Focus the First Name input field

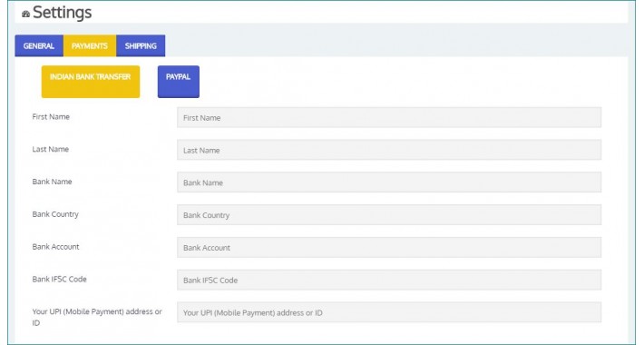(x=389, y=118)
